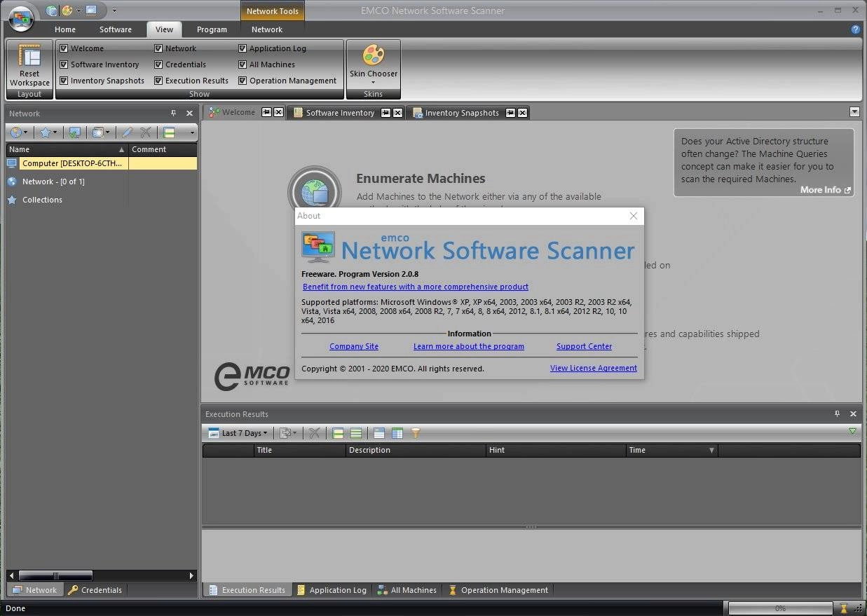Screen dimensions: 867x616
Task: Open the Support Center link
Action: pyautogui.click(x=584, y=346)
